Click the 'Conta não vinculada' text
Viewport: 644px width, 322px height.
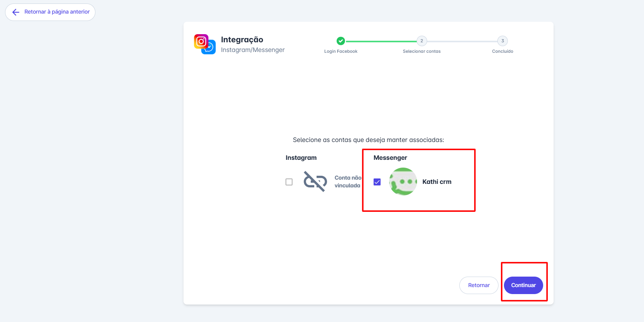(348, 182)
